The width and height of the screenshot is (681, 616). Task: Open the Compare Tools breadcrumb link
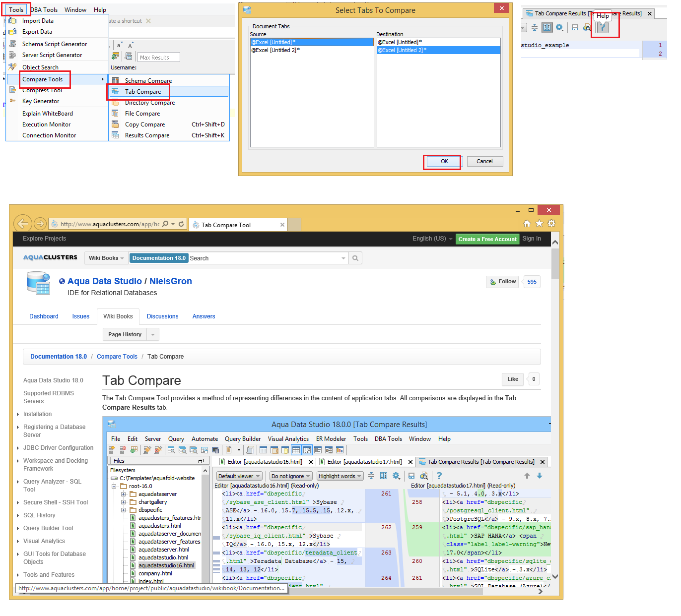[117, 357]
